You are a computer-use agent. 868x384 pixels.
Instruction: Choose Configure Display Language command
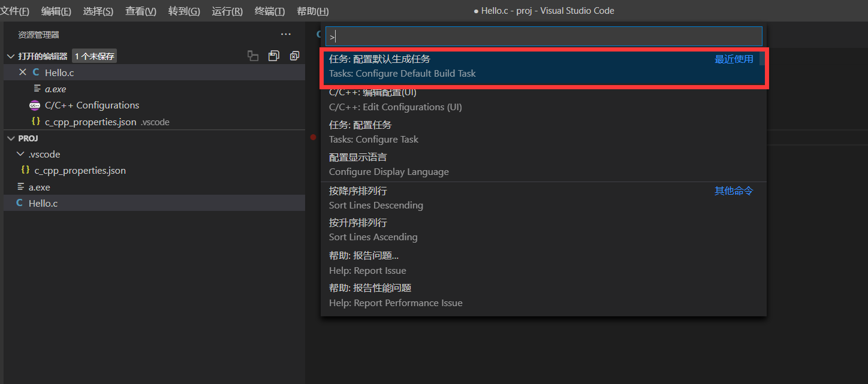pos(544,165)
